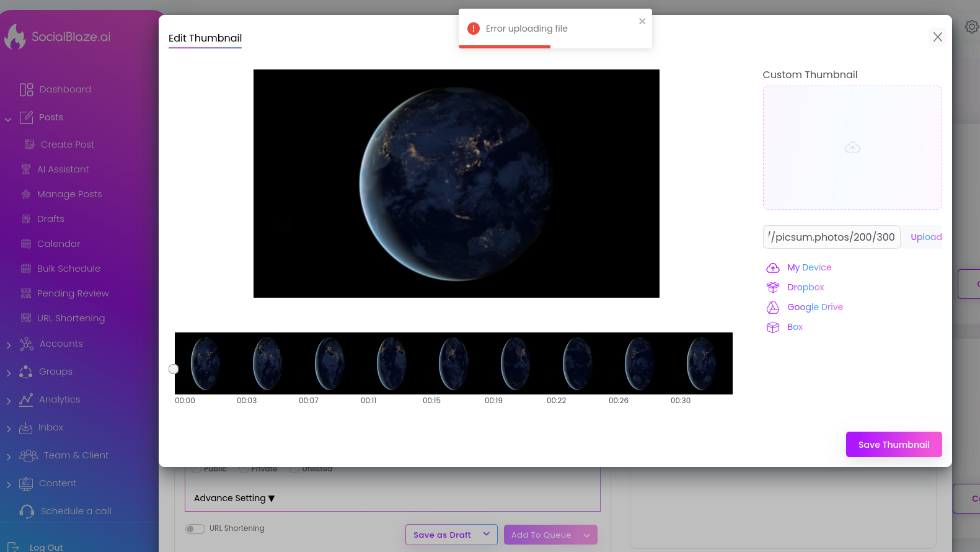Click the Create Post icon

pyautogui.click(x=29, y=145)
